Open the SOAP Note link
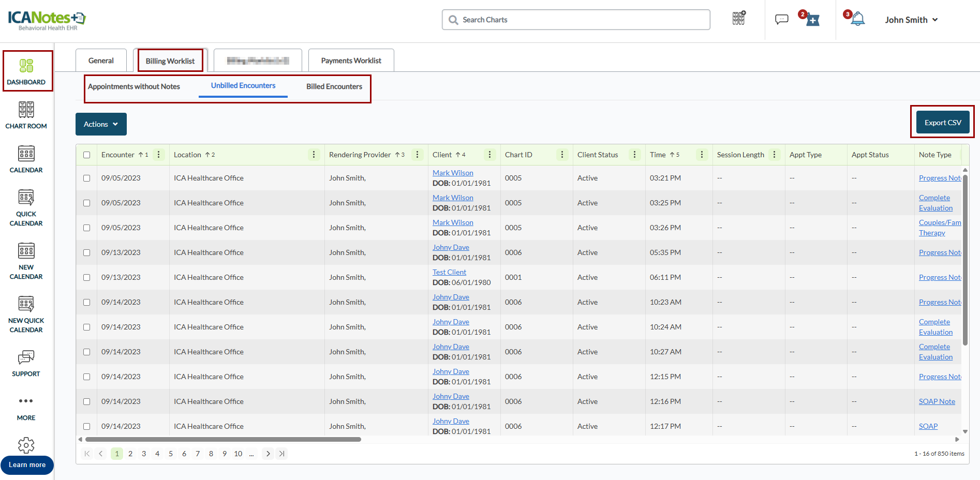This screenshot has height=480, width=980. [937, 401]
